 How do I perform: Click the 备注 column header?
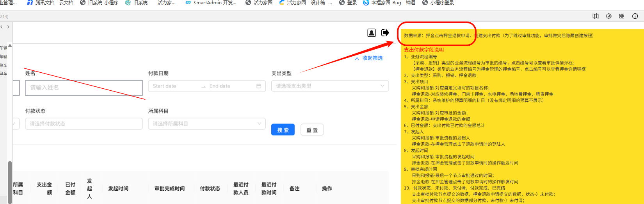[x=294, y=188]
